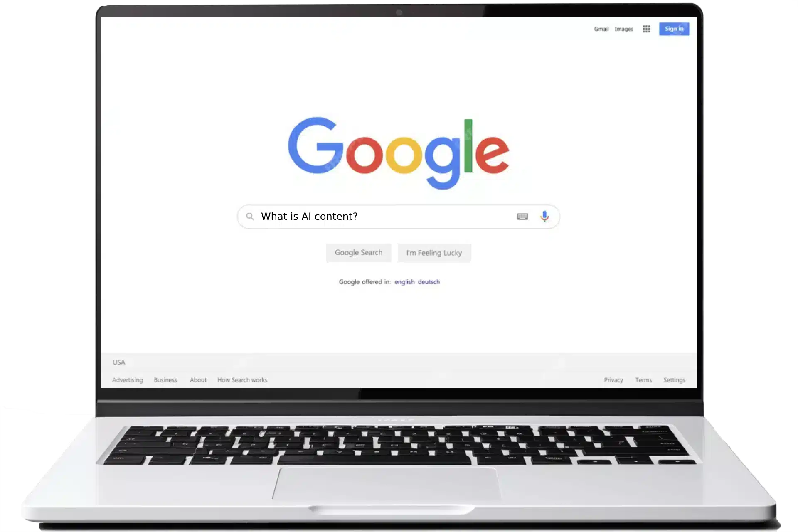Click the deutsch language option
Image resolution: width=798 pixels, height=532 pixels.
[x=428, y=281]
